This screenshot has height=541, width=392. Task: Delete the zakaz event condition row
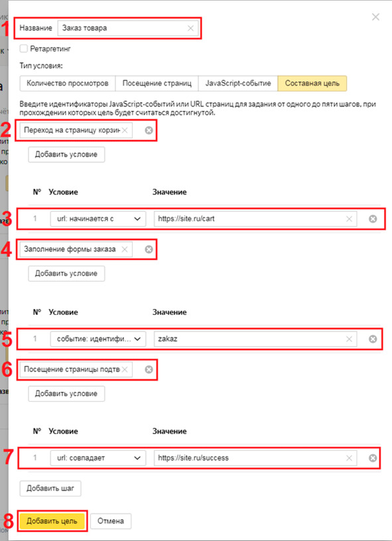coord(373,339)
